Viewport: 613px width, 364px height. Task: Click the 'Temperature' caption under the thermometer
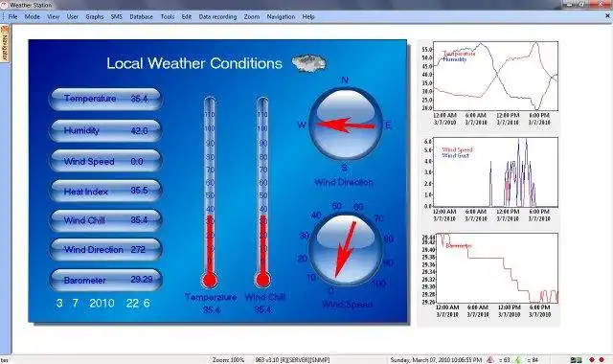211,297
